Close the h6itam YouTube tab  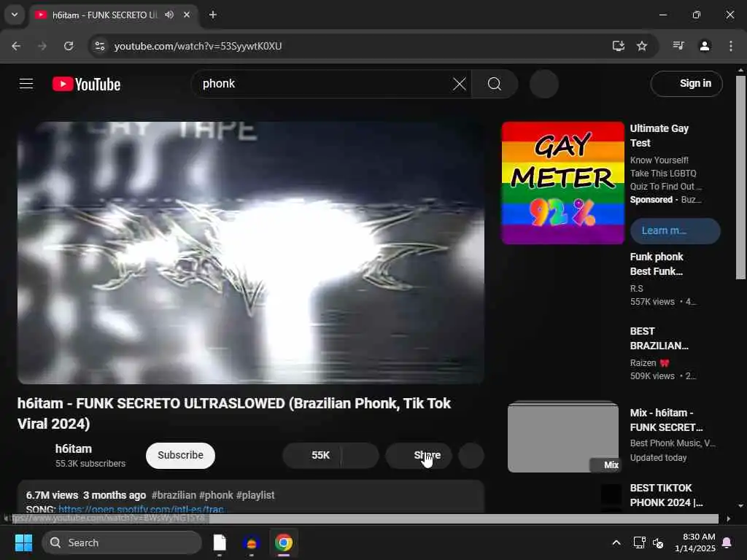click(x=187, y=15)
